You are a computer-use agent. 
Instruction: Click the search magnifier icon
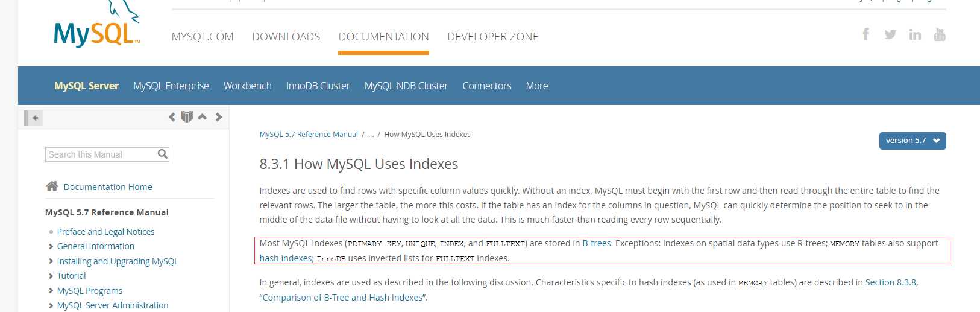click(x=162, y=154)
